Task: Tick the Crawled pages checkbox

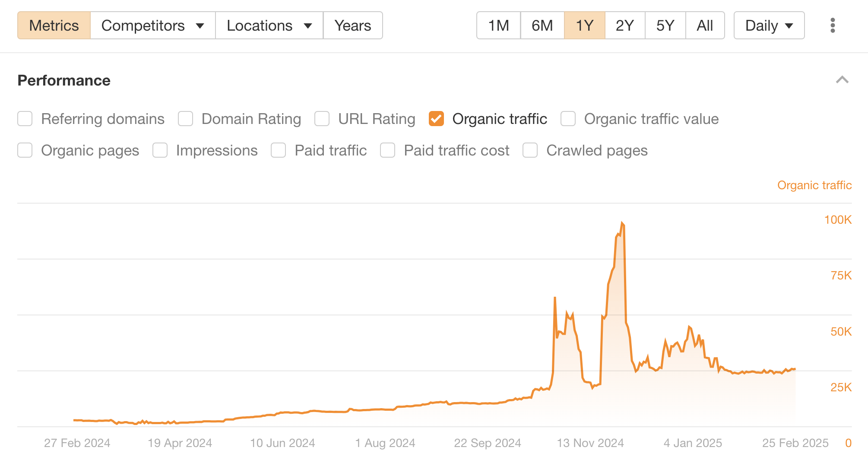Action: click(x=530, y=150)
